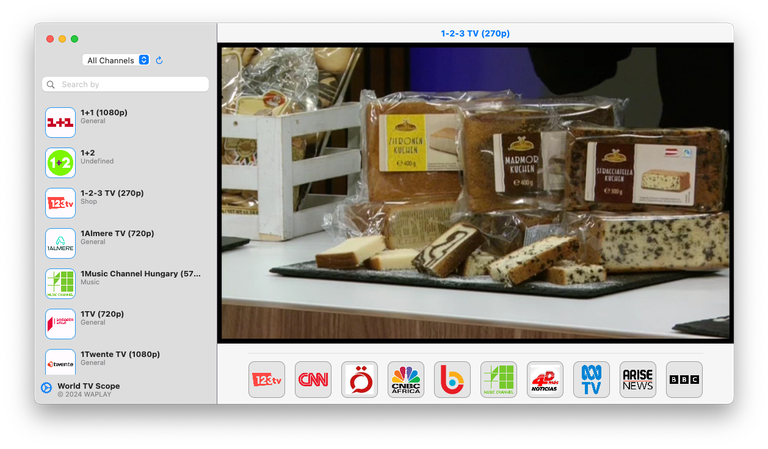Open the ABC TV channel shortcut
The width and height of the screenshot is (768, 449).
[591, 379]
